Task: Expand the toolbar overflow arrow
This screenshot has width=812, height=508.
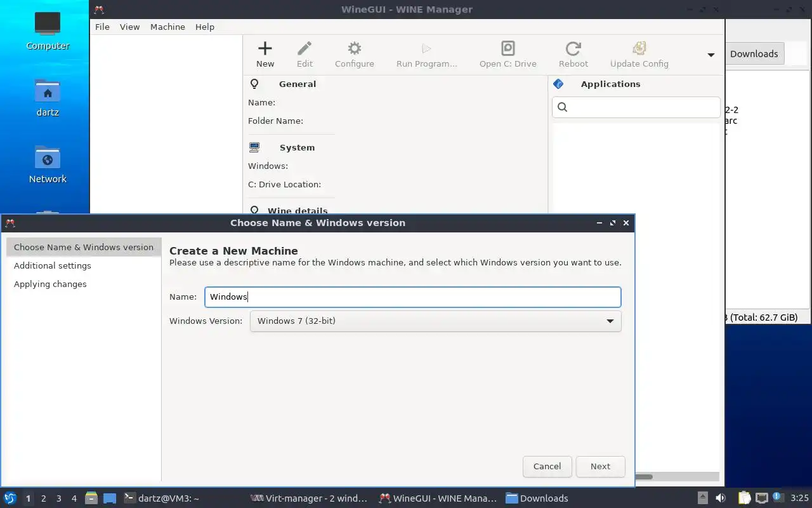Action: click(711, 55)
